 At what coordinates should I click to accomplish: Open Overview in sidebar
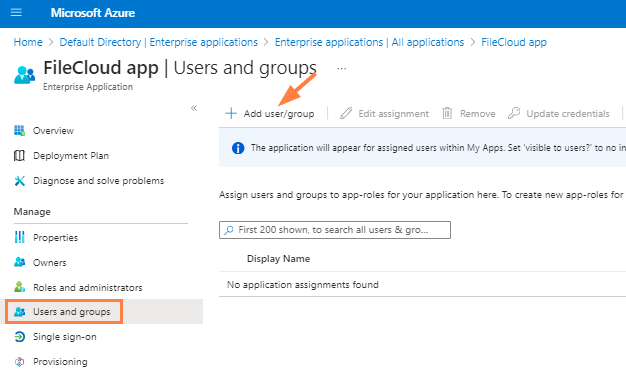[x=53, y=131]
